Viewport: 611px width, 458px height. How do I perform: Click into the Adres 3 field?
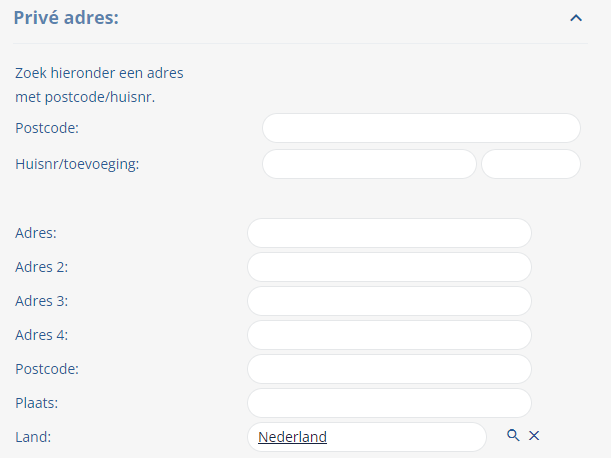pyautogui.click(x=389, y=301)
